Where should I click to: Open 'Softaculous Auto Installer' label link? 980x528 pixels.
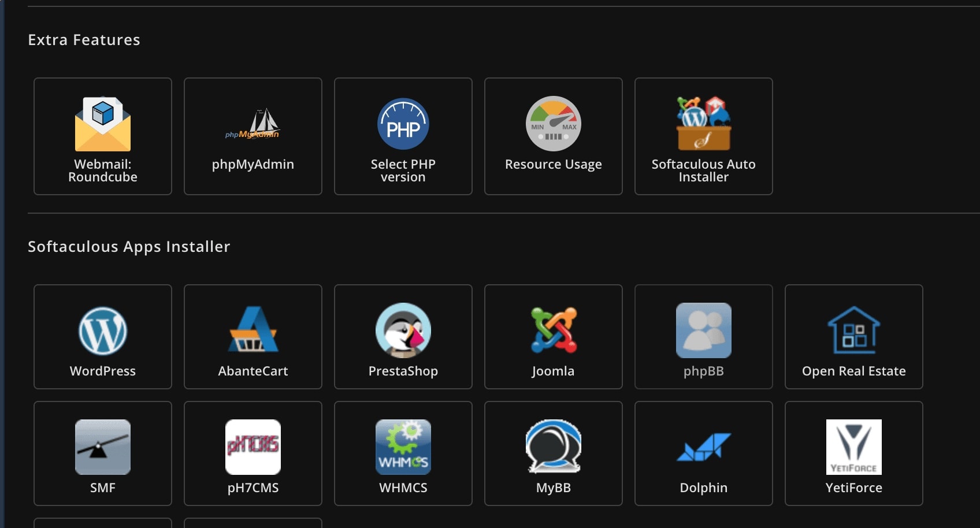point(704,170)
